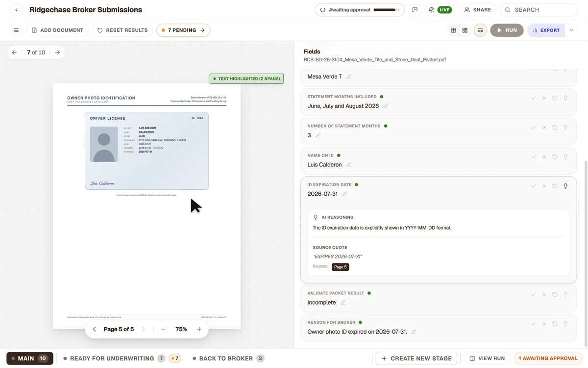The width and height of the screenshot is (588, 368).
Task: Toggle the wrap-text view button
Action: click(x=480, y=30)
